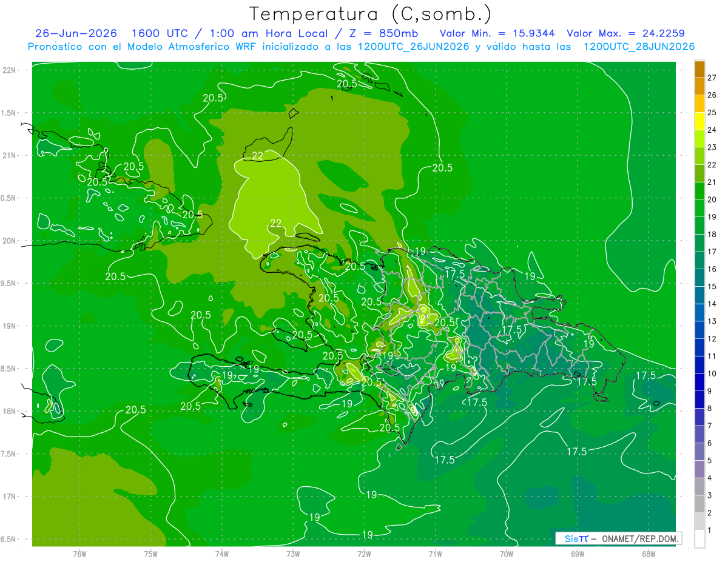Viewport: 728px width, 562px height.
Task: Click '1200UTC_28JUN2026' valid-until time
Action: point(639,47)
